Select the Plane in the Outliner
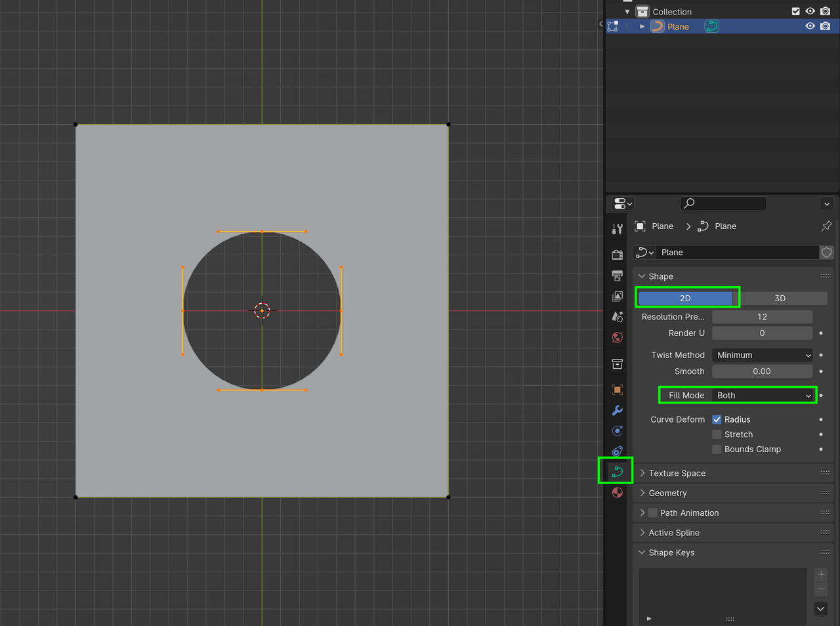This screenshot has width=840, height=626. click(679, 26)
